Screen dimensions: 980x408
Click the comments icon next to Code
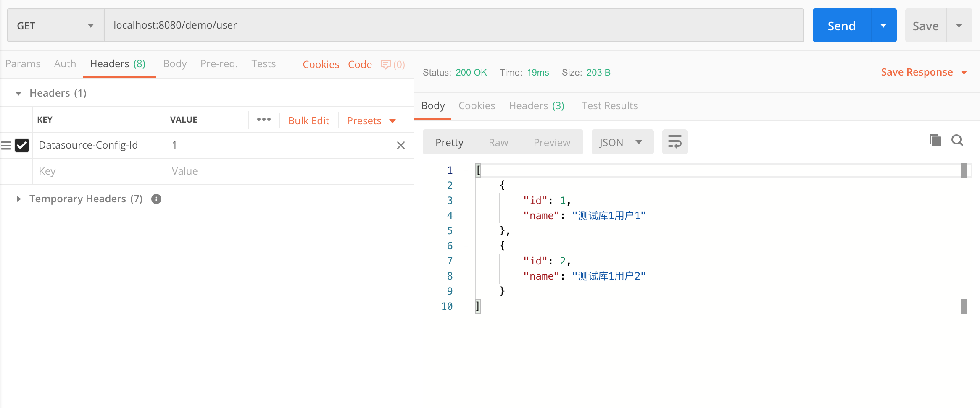pyautogui.click(x=385, y=64)
